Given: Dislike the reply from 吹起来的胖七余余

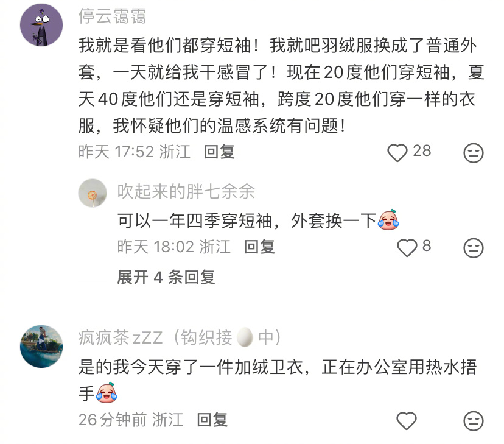Looking at the screenshot, I should point(474,248).
